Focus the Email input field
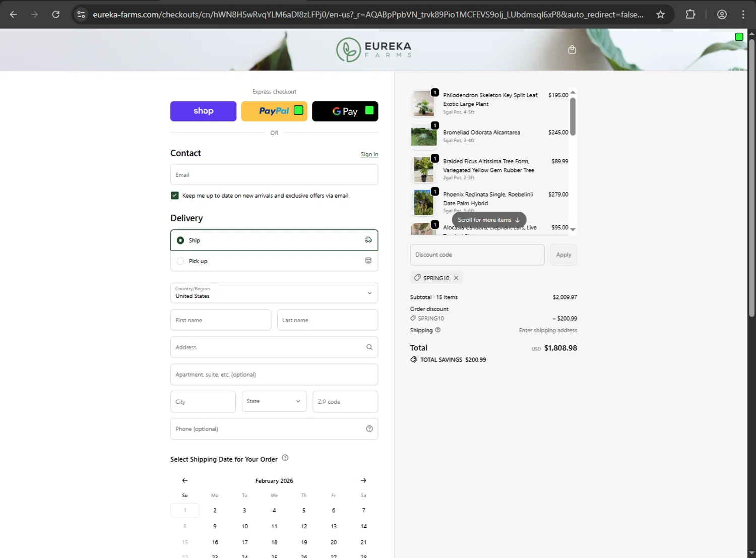The image size is (756, 558). 274,175
